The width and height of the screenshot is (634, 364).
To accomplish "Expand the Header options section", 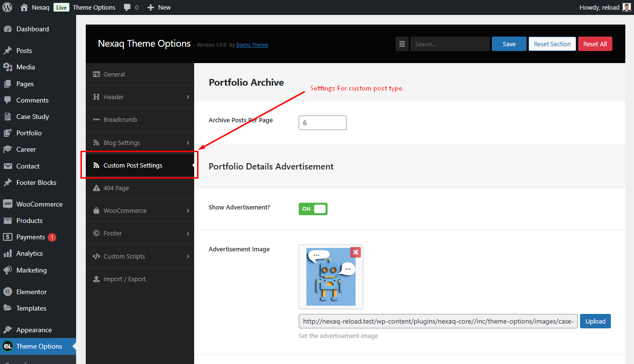I will point(140,97).
